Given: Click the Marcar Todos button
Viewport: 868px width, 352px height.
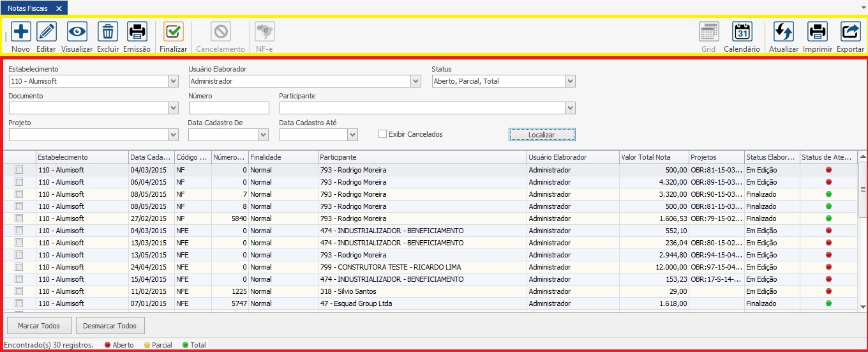Looking at the screenshot, I should (x=39, y=326).
